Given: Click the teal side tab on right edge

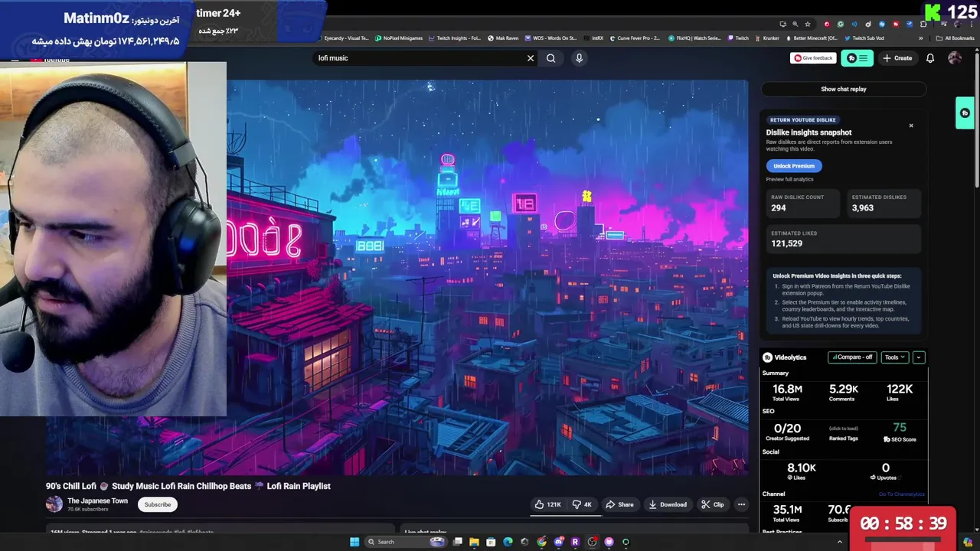Looking at the screenshot, I should coord(965,113).
